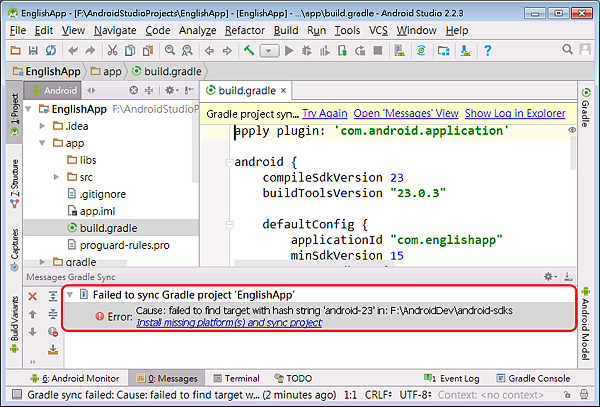
Task: Click the EnglishApp breadcrumb
Action: tap(47, 72)
